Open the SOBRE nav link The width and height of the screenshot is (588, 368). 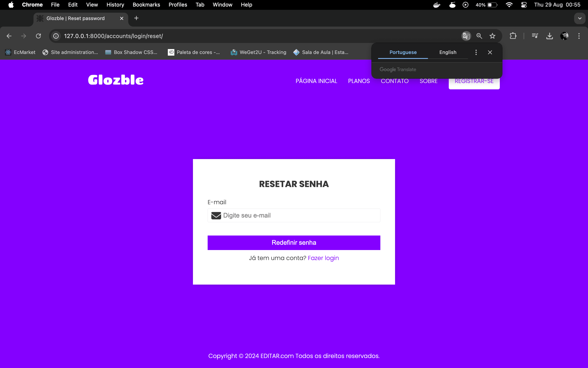pos(428,81)
